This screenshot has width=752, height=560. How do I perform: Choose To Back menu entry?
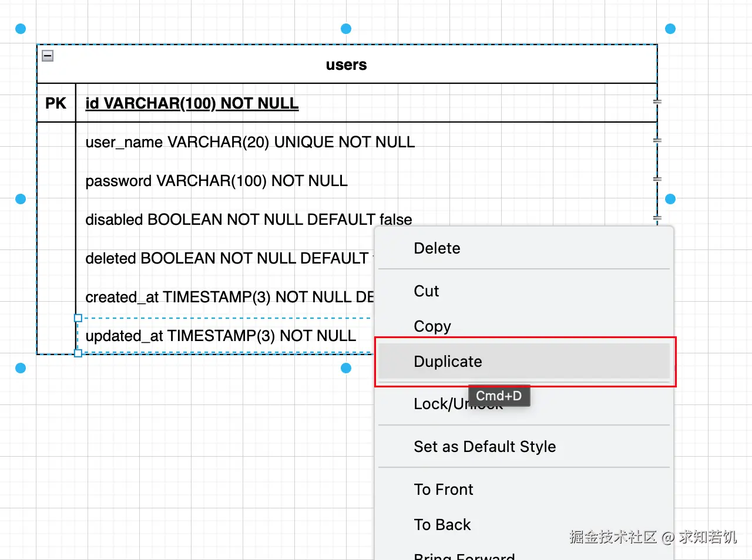tap(524, 525)
